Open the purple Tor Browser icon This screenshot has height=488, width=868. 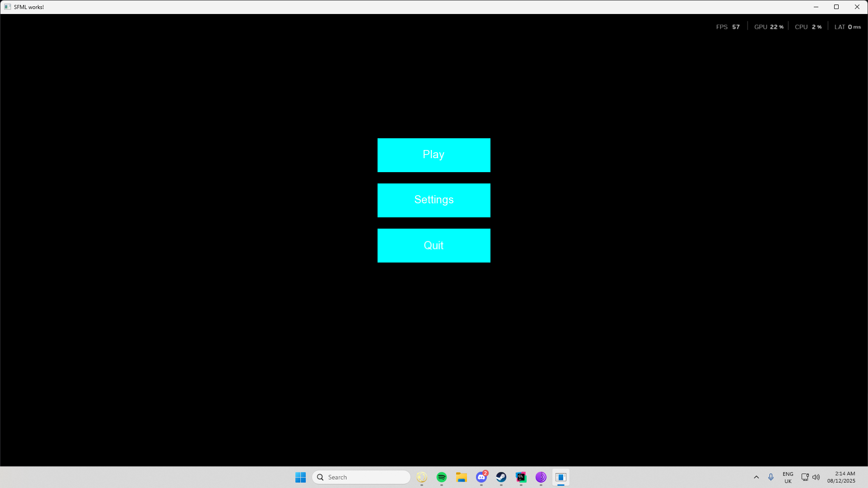(x=541, y=477)
